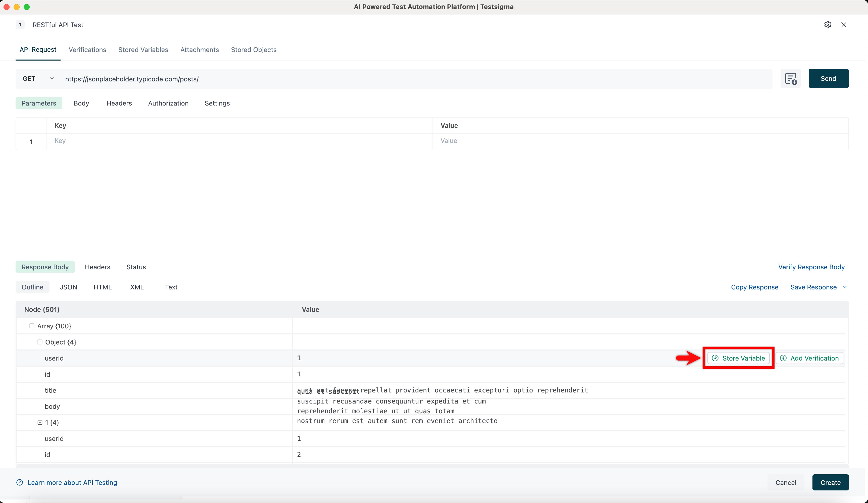Open the Authorization section
The width and height of the screenshot is (868, 503).
click(x=168, y=103)
